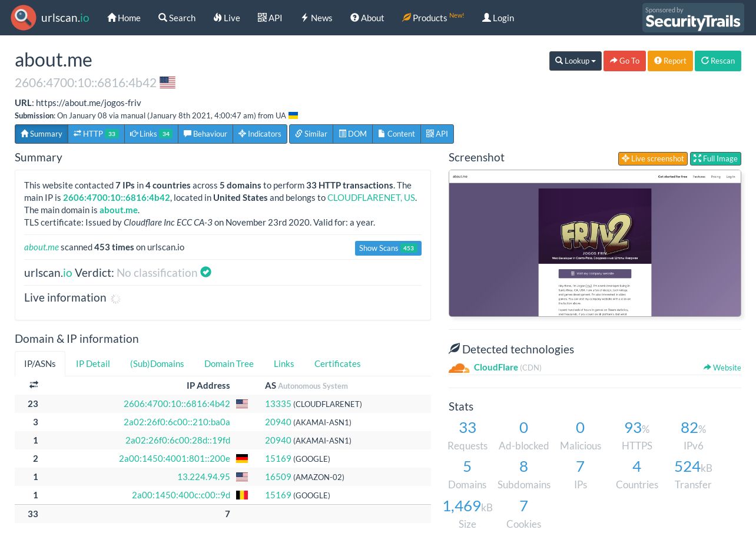Click the Belgian flag icon in table
756x536 pixels.
click(x=242, y=495)
